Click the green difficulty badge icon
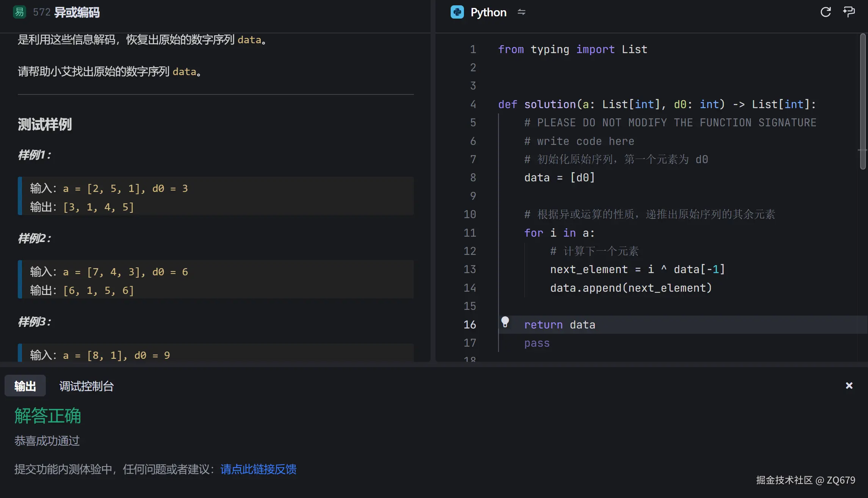Screen dimensions: 868x498 (19, 12)
